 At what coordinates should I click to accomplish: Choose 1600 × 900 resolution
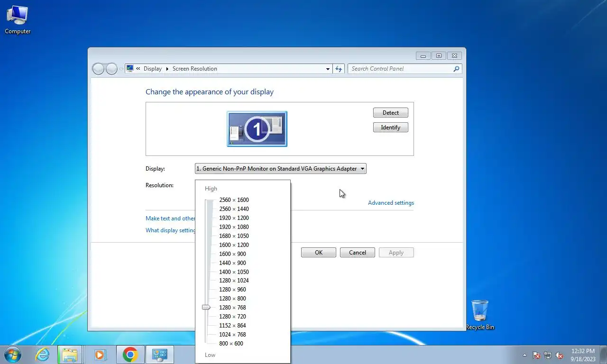pyautogui.click(x=232, y=254)
